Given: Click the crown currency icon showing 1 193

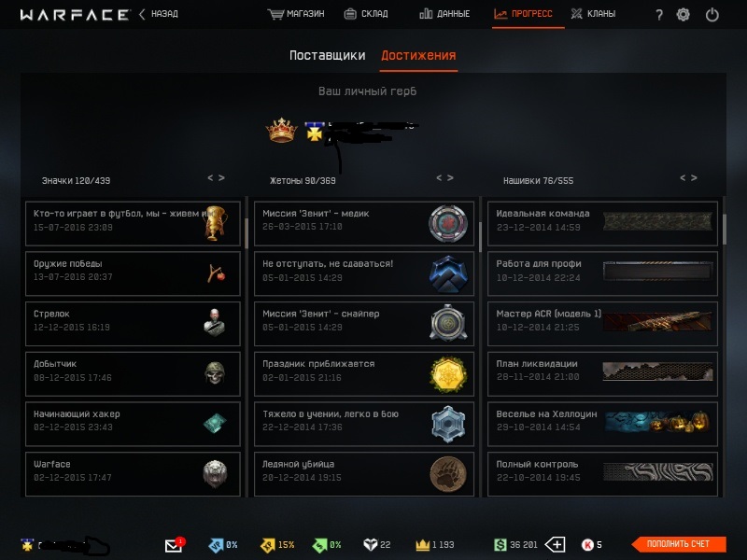Looking at the screenshot, I should click(x=423, y=544).
